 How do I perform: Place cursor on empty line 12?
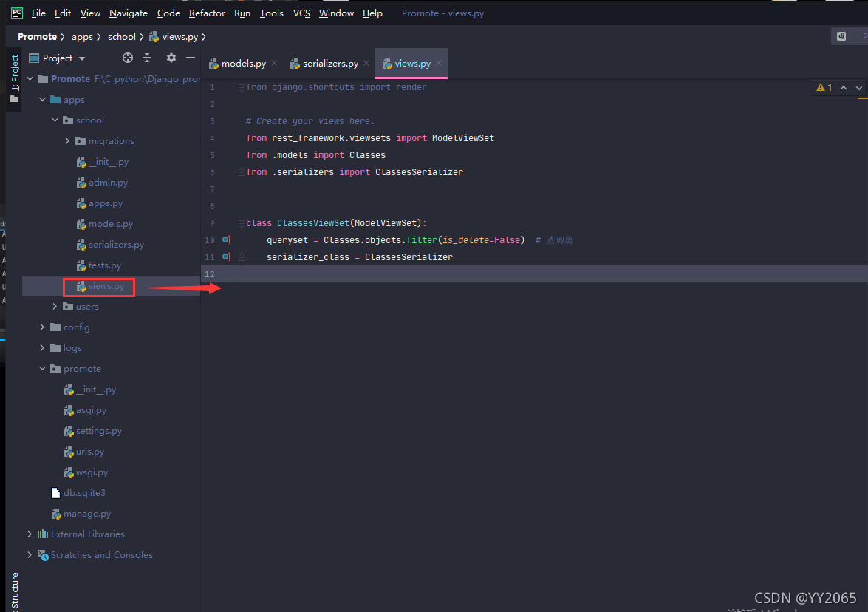coord(553,273)
